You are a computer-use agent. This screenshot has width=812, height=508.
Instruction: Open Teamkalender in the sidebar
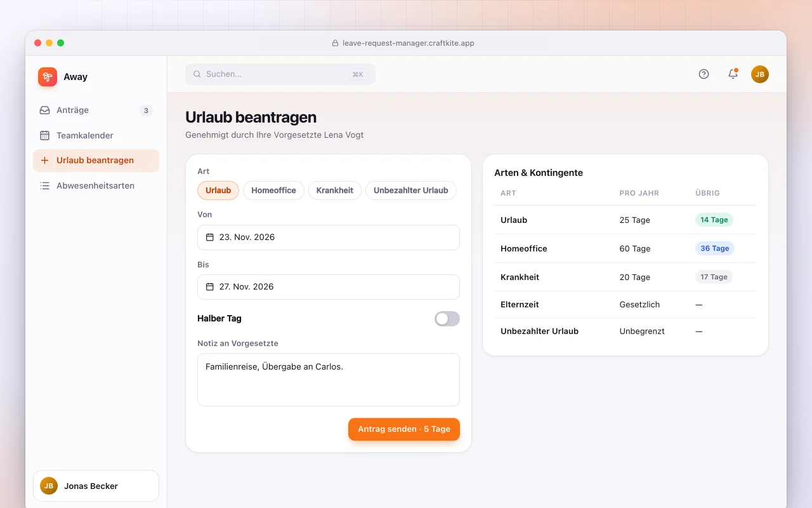(x=96, y=135)
